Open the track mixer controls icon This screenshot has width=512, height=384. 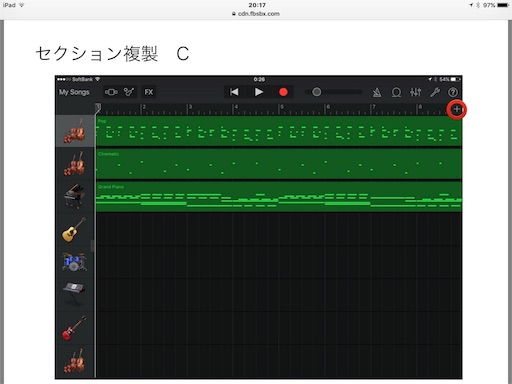[x=416, y=92]
